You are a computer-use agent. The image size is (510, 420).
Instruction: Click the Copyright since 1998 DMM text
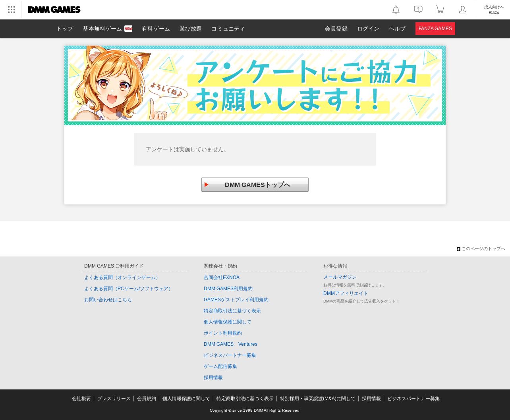tap(255, 410)
